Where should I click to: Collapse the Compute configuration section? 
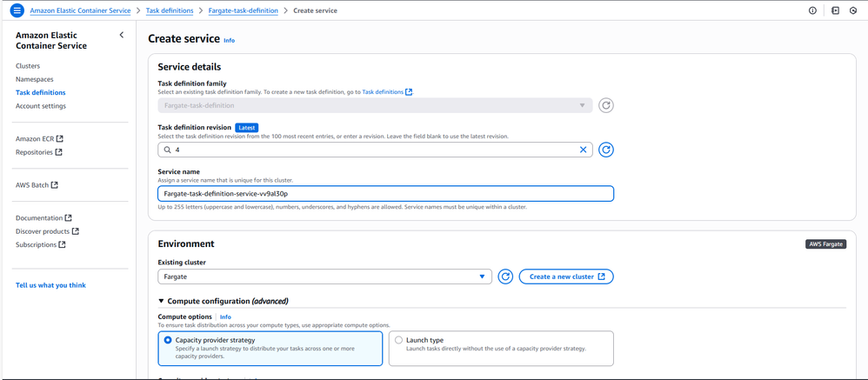pyautogui.click(x=162, y=301)
